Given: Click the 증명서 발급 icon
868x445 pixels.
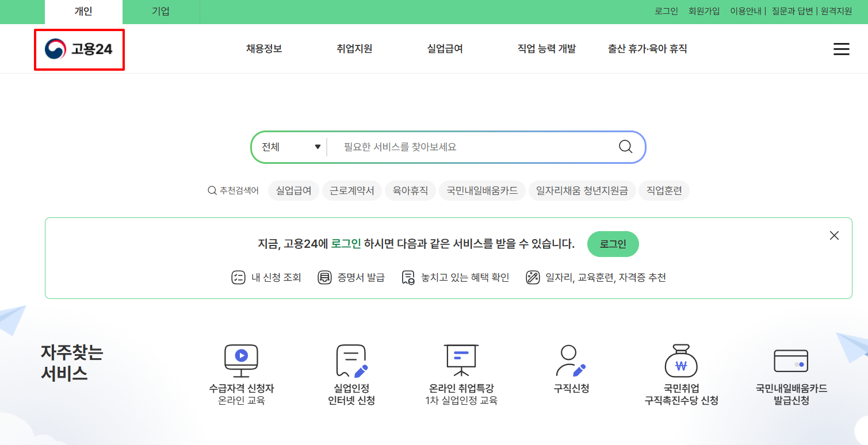Looking at the screenshot, I should 324,278.
